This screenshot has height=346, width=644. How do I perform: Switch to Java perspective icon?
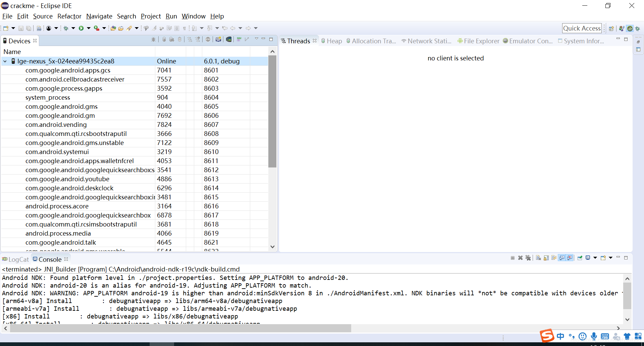pos(622,29)
